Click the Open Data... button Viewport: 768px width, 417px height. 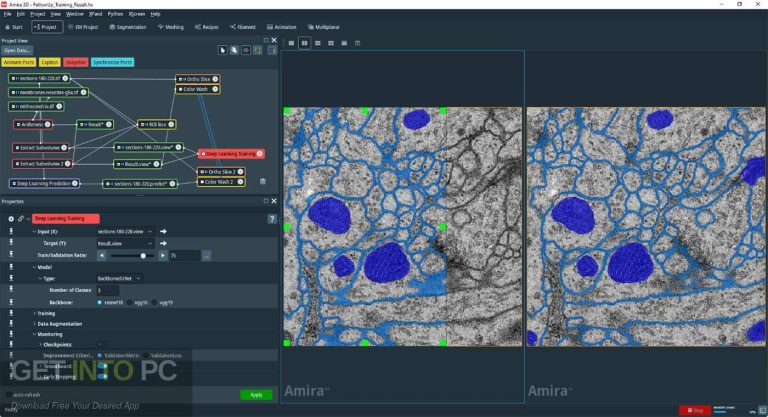[x=17, y=49]
